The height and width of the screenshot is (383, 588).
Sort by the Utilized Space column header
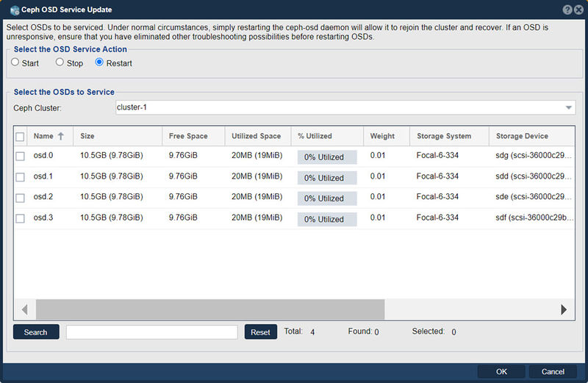click(x=258, y=136)
